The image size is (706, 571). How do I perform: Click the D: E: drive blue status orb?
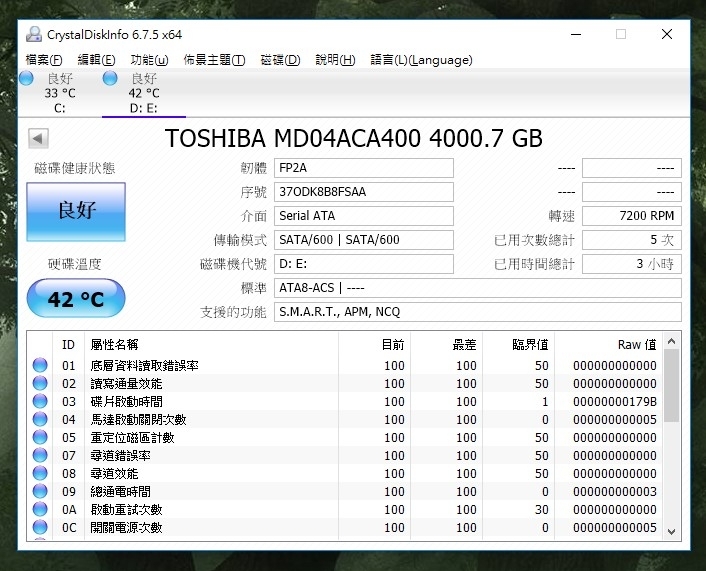coord(110,78)
